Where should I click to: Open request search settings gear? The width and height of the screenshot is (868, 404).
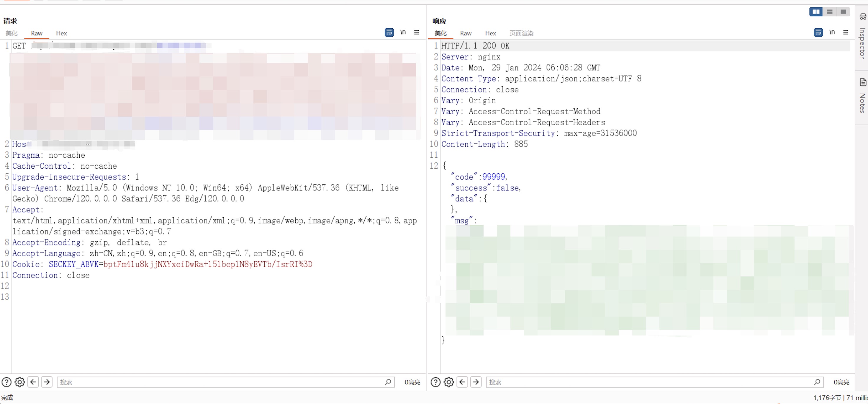pos(19,382)
